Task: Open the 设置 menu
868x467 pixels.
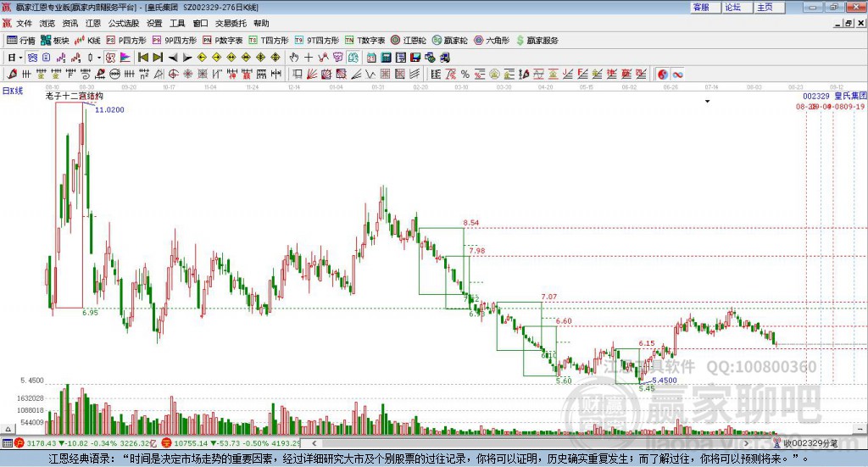Action: coord(154,23)
